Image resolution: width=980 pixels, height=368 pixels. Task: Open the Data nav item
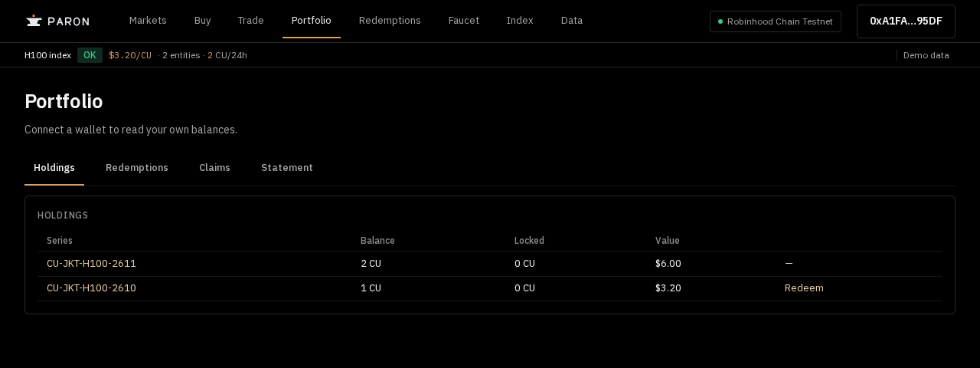(572, 21)
